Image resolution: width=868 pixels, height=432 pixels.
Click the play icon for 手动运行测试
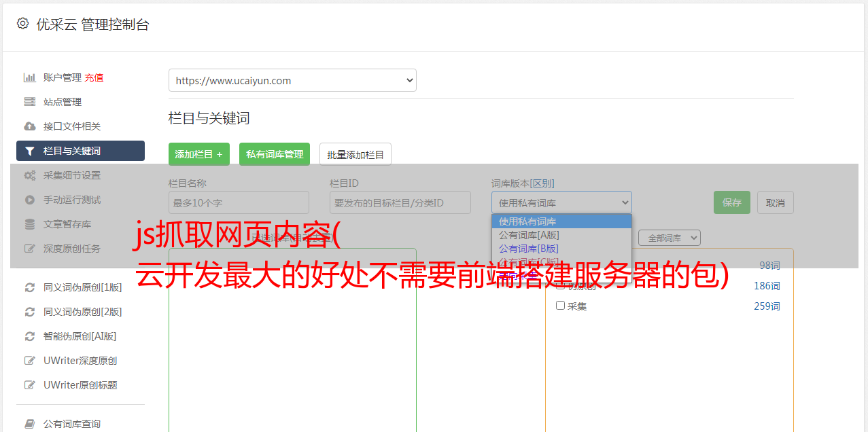click(30, 200)
